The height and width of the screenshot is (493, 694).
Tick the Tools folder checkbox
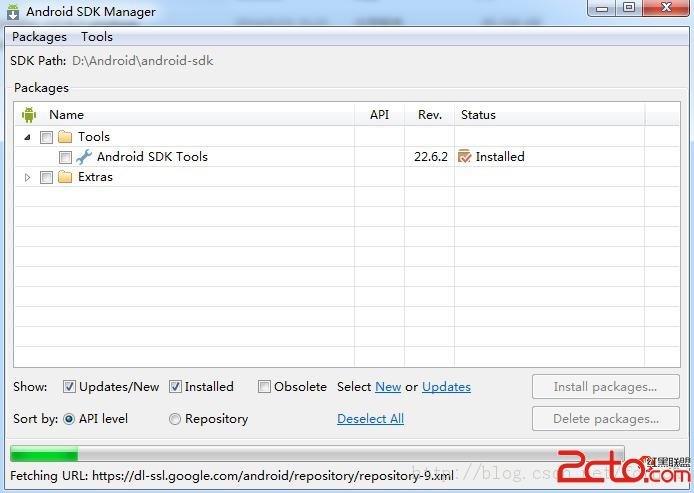(x=46, y=137)
